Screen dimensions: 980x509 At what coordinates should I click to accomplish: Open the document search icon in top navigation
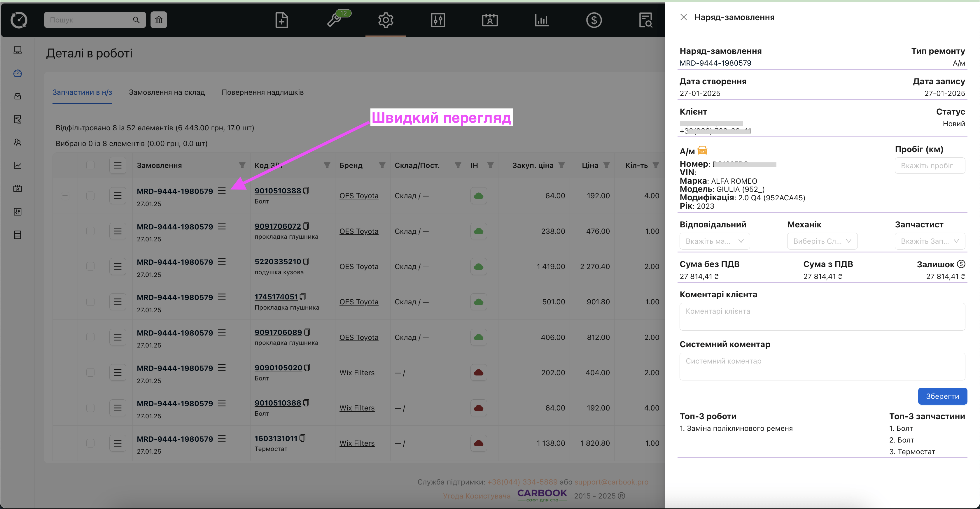click(x=645, y=20)
